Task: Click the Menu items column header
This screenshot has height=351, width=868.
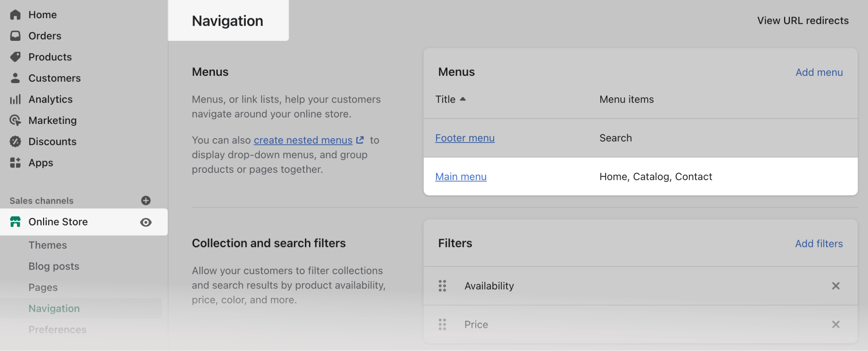Action: click(626, 99)
